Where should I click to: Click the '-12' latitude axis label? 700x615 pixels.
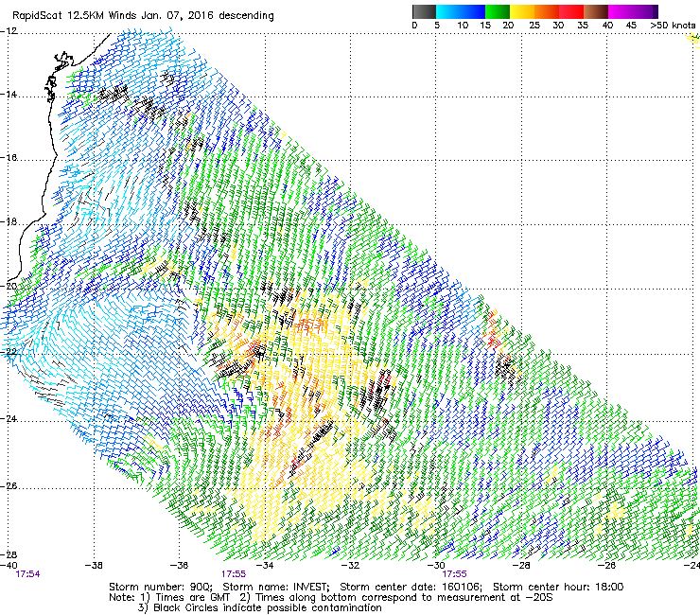tap(9, 31)
